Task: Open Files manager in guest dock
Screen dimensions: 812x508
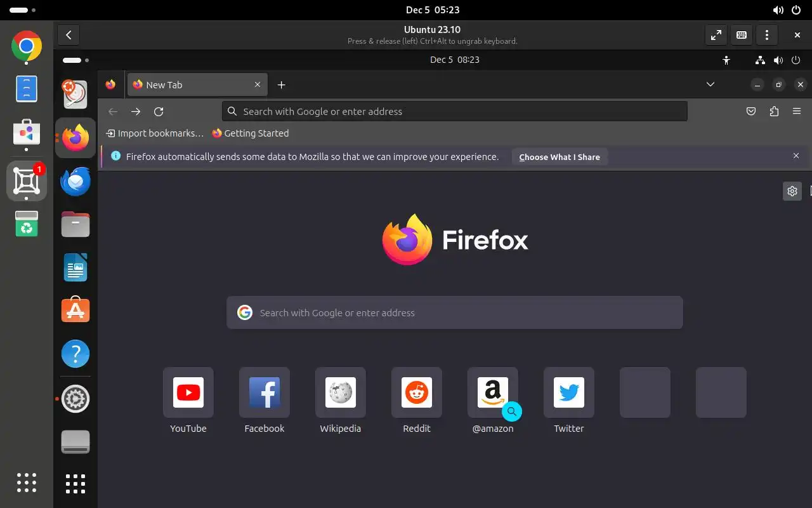Action: 75,224
